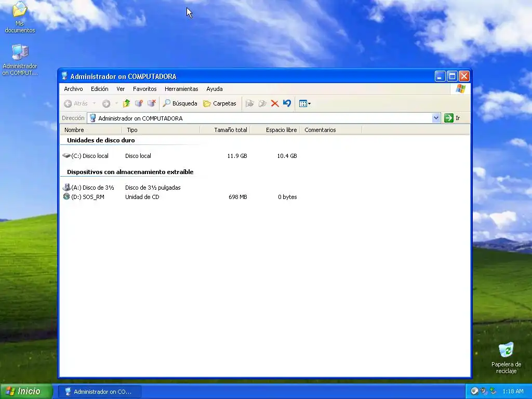The height and width of the screenshot is (399, 532).
Task: Go up one folder level
Action: click(x=126, y=103)
